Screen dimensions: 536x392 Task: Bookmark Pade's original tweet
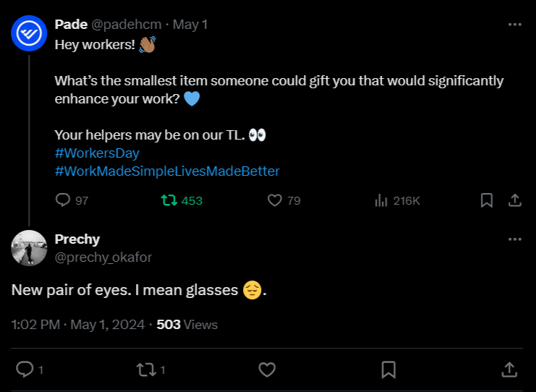click(x=487, y=200)
